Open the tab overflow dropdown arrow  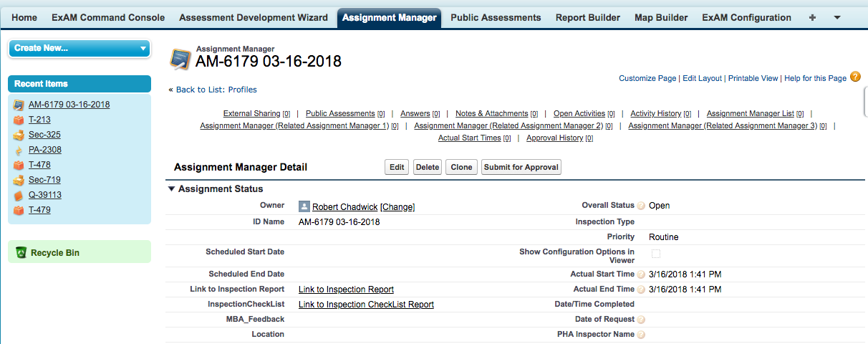[x=837, y=17]
